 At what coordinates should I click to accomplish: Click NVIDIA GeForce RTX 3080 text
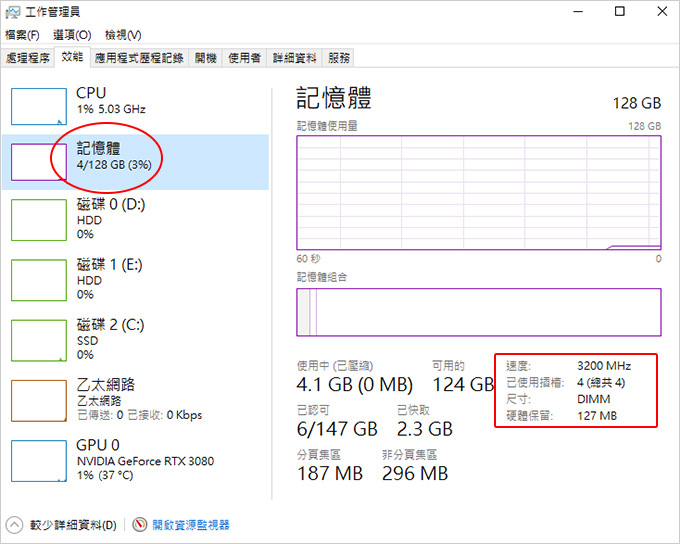point(145,461)
